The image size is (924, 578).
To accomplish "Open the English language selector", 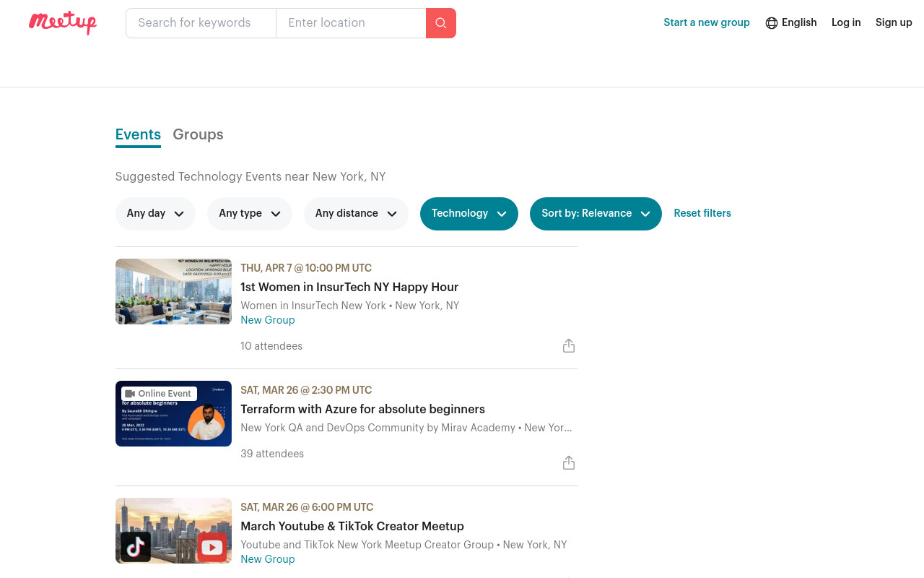I will 791,22.
